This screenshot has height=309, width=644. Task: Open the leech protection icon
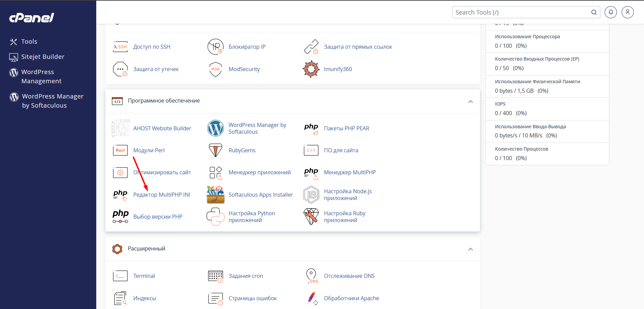coord(120,69)
